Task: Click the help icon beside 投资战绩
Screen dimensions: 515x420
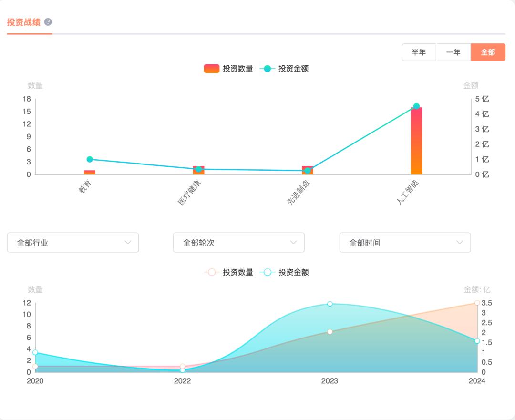Action: [48, 22]
